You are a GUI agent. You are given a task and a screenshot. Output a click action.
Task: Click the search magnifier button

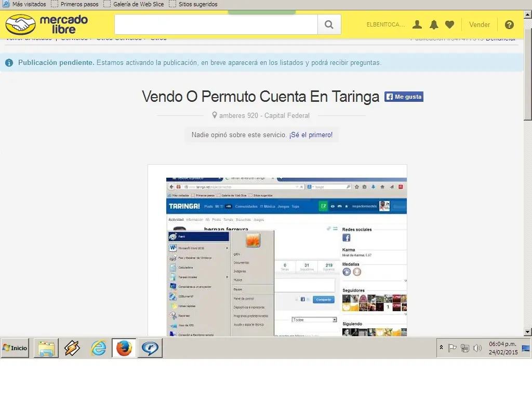(329, 24)
